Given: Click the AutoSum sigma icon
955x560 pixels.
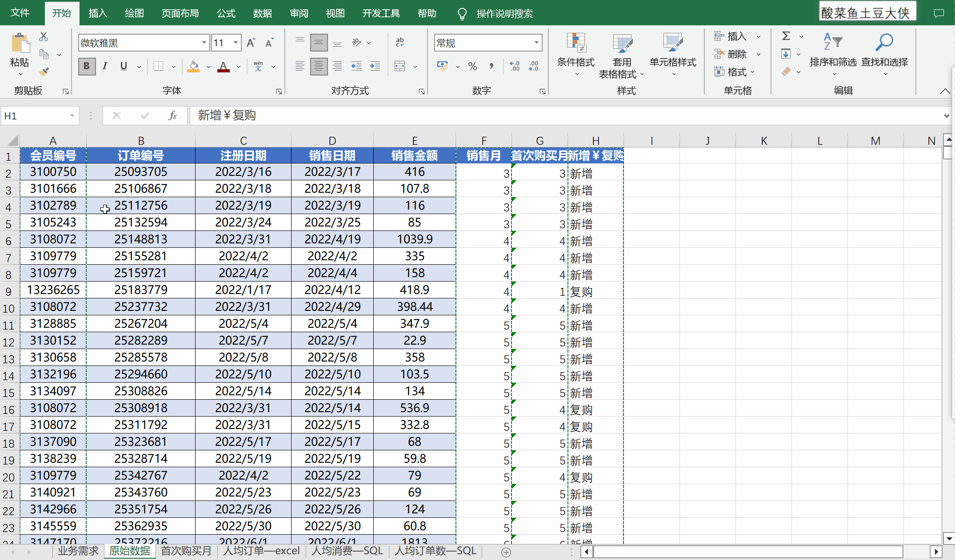Looking at the screenshot, I should click(786, 36).
